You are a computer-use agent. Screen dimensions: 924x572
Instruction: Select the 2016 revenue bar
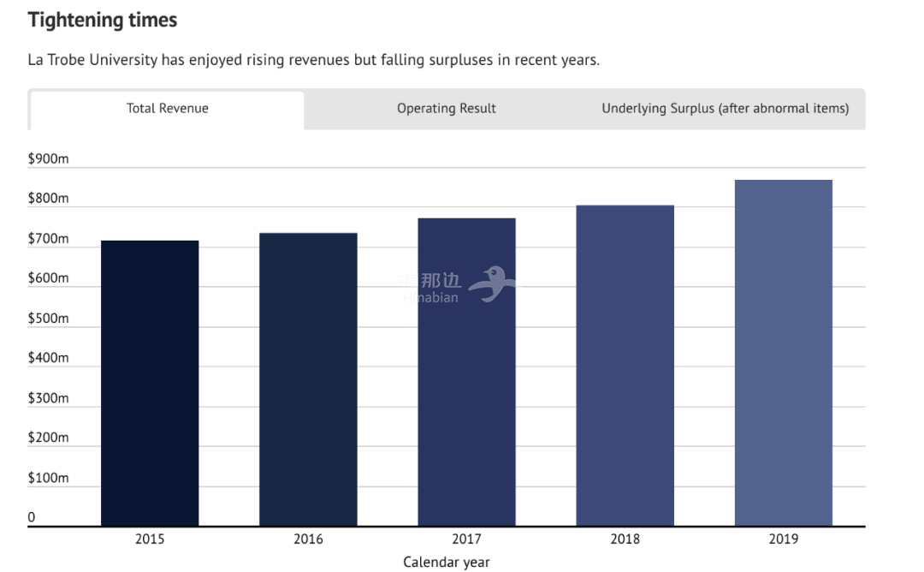point(308,379)
